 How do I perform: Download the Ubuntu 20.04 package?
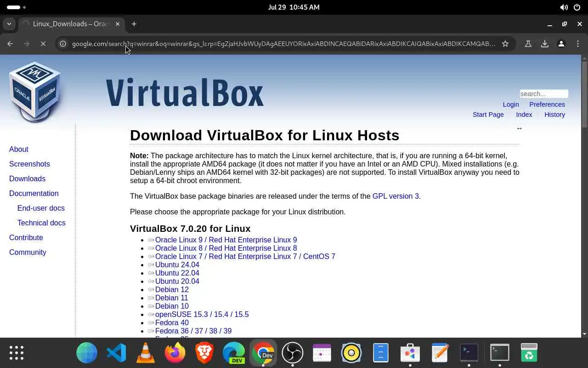[177, 281]
